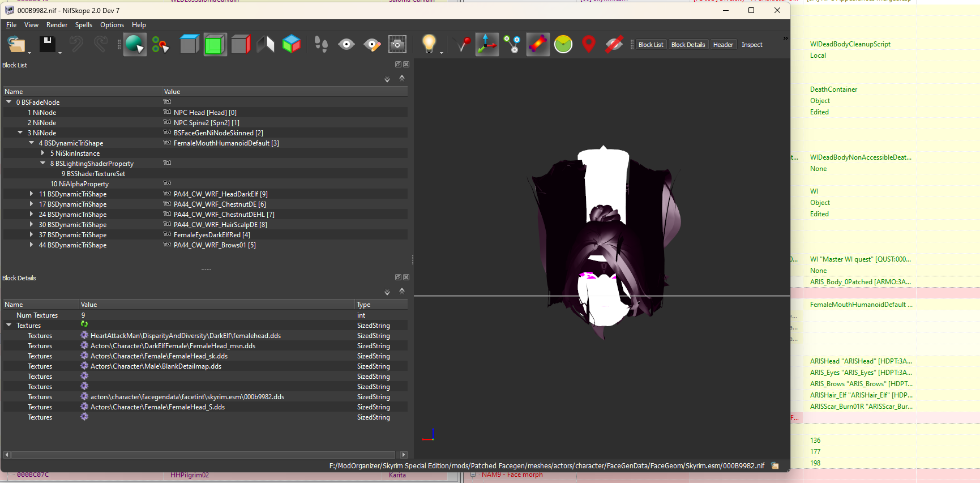980x483 pixels.
Task: Open the Render menu
Action: [57, 25]
